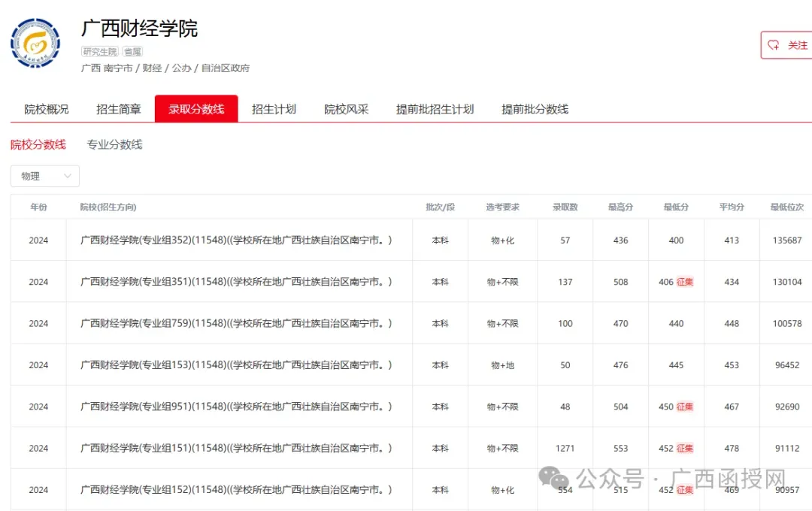Viewport: 812px width, 511px height.
Task: Open 提前批招生计划 tab
Action: click(435, 109)
